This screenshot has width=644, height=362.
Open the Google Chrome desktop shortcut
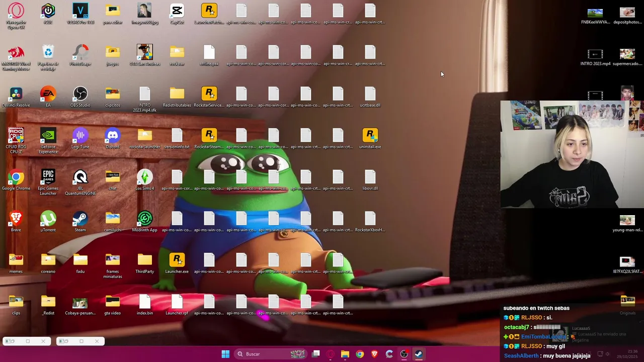16,180
